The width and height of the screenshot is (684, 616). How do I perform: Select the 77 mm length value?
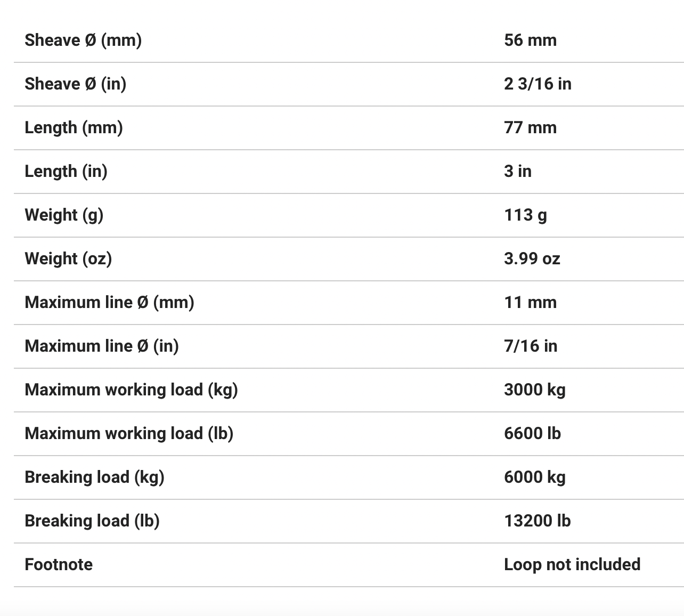coord(530,127)
